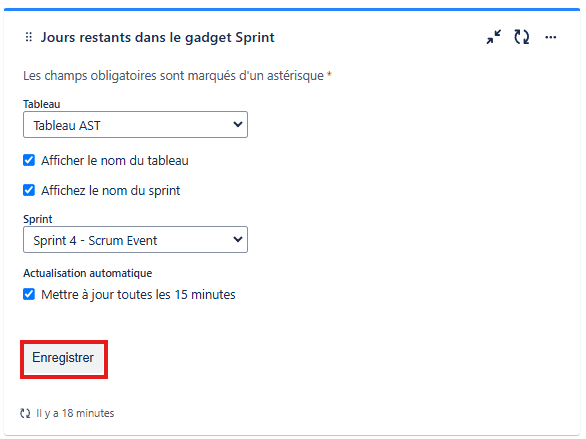Image resolution: width=586 pixels, height=439 pixels.
Task: Click the 'Jours restants dans le gadget Sprint' title
Action: [x=157, y=37]
